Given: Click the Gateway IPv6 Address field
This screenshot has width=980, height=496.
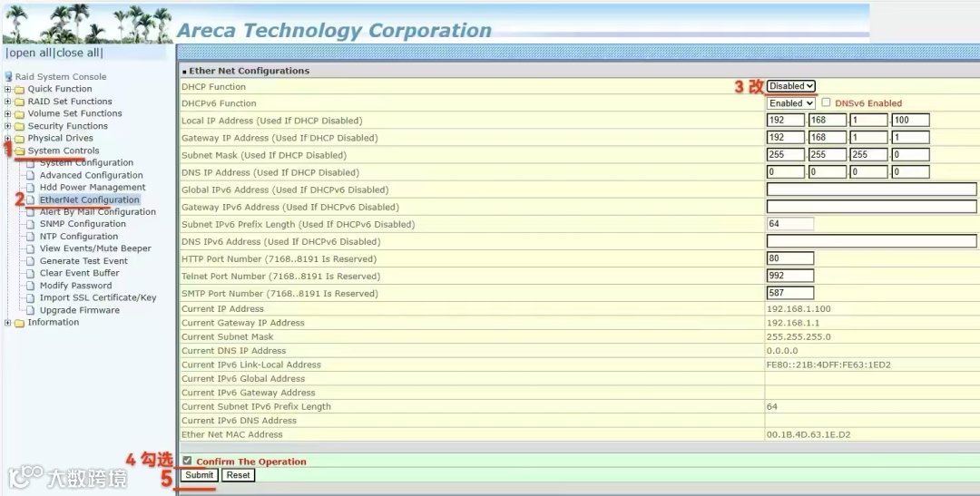Looking at the screenshot, I should click(871, 207).
